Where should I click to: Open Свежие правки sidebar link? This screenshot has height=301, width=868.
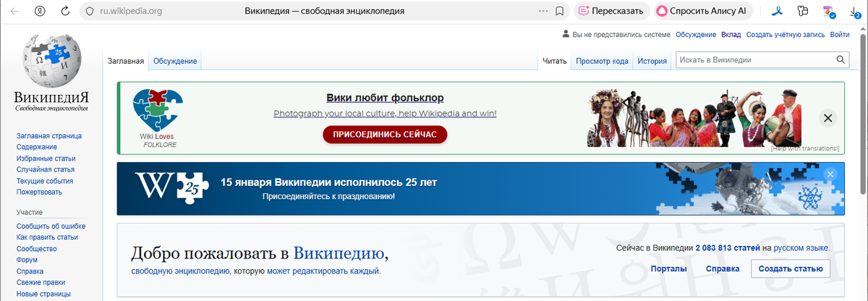[x=41, y=282]
